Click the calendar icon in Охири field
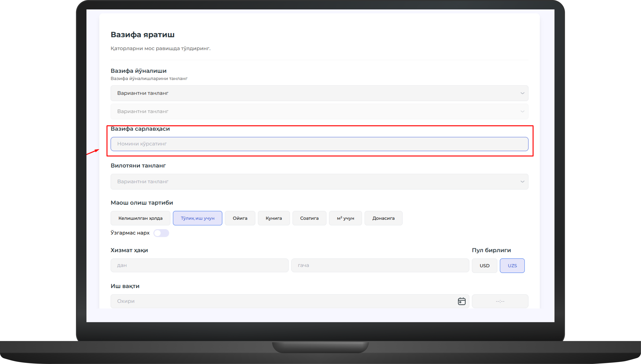Viewport: 641px width, 364px height. 462,301
